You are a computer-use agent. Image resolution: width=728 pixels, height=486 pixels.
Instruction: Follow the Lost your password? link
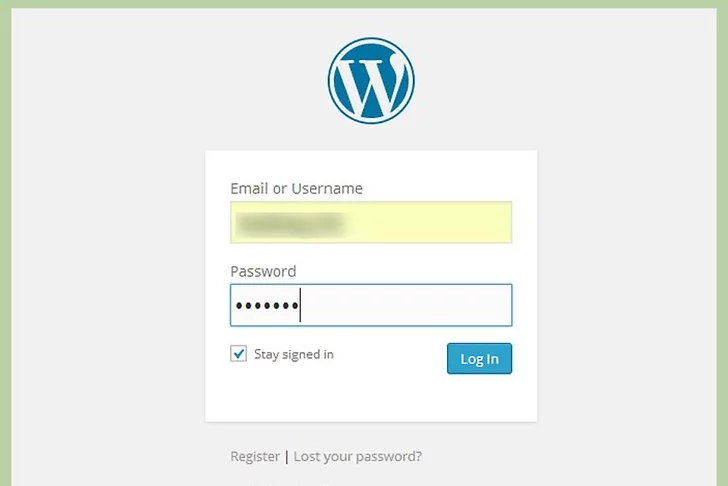[358, 456]
